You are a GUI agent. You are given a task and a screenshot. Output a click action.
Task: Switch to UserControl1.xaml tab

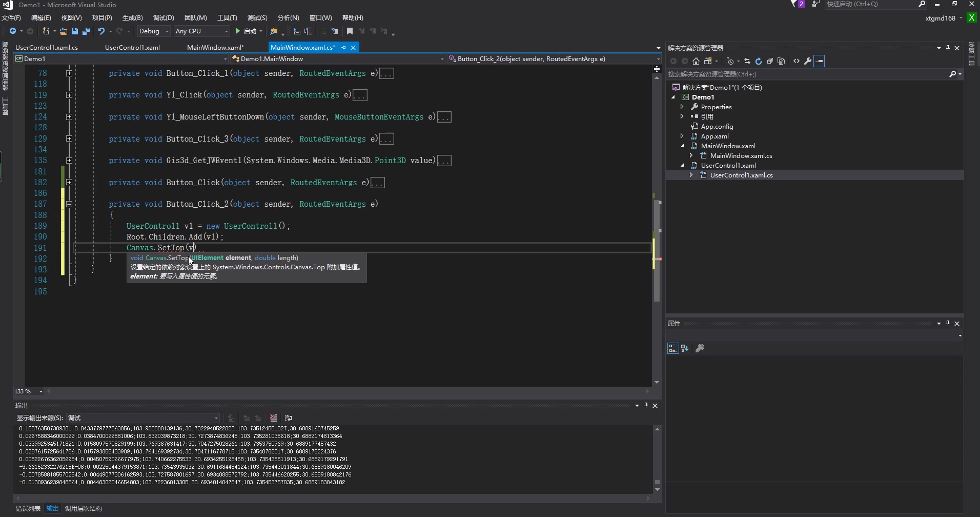[x=132, y=47]
